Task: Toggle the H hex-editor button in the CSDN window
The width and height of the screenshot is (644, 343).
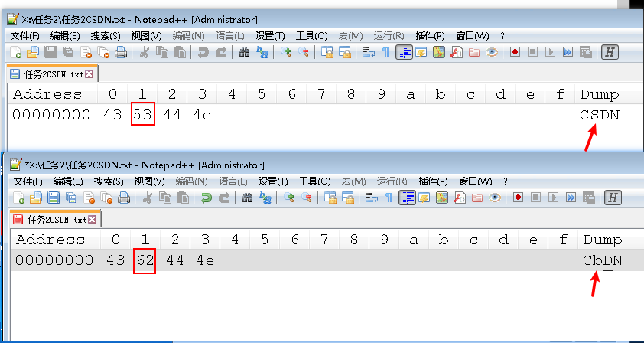Action: coord(610,52)
